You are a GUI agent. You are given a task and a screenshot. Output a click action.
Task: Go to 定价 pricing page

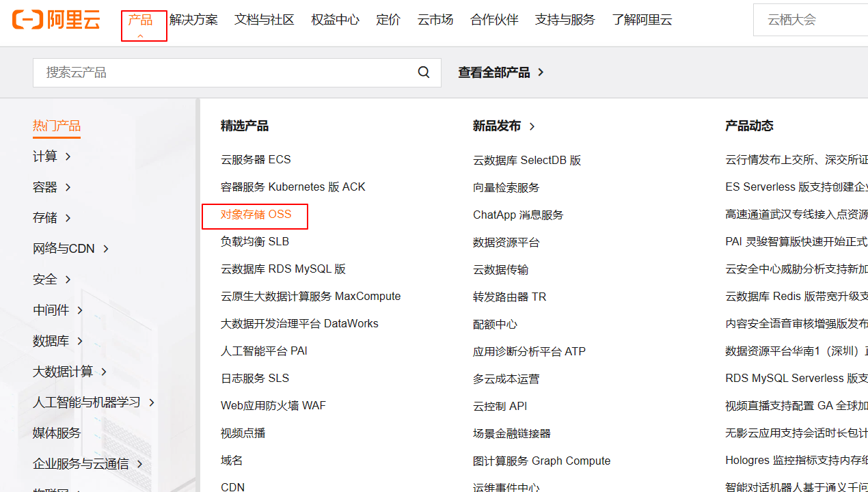[388, 20]
